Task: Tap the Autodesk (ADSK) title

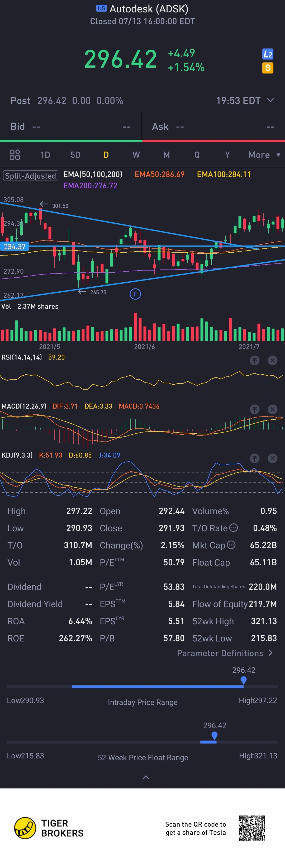Action: (x=149, y=9)
